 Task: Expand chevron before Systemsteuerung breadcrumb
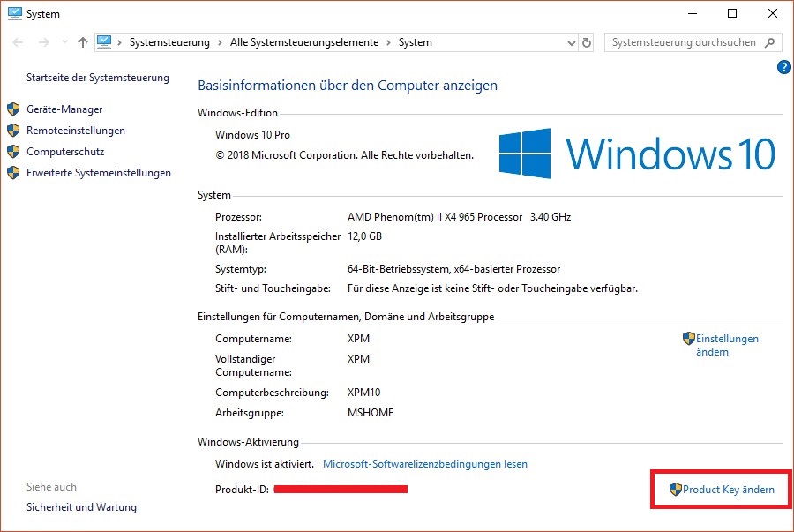pyautogui.click(x=119, y=42)
